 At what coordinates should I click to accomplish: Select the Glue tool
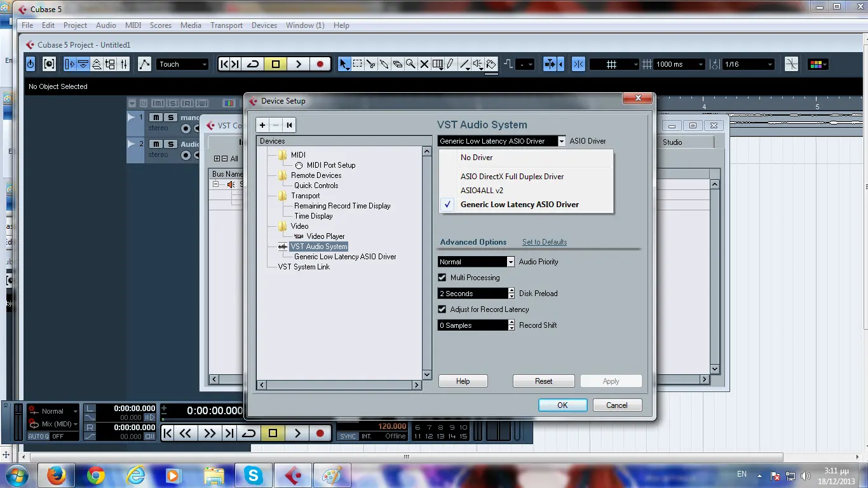[384, 64]
